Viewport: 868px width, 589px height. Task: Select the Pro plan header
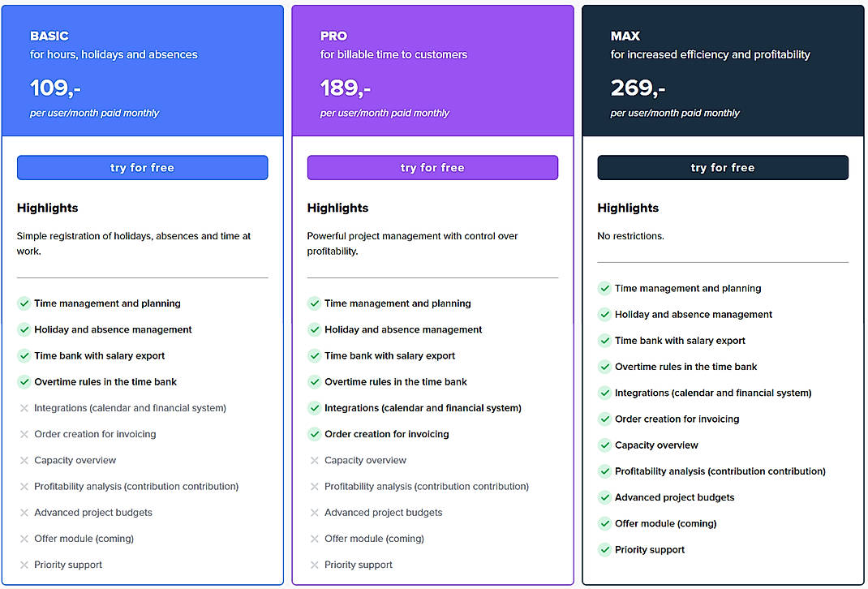[x=432, y=69]
